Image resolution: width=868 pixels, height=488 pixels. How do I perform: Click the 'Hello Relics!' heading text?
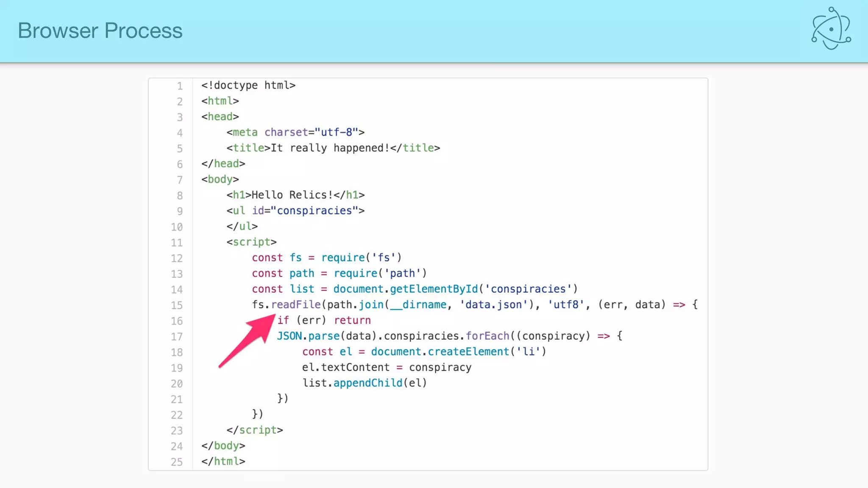(x=292, y=195)
